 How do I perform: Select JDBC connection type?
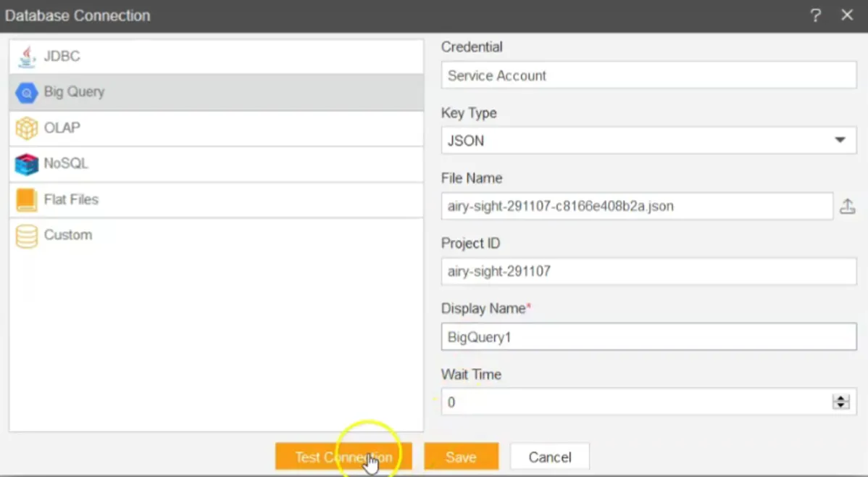tap(217, 57)
